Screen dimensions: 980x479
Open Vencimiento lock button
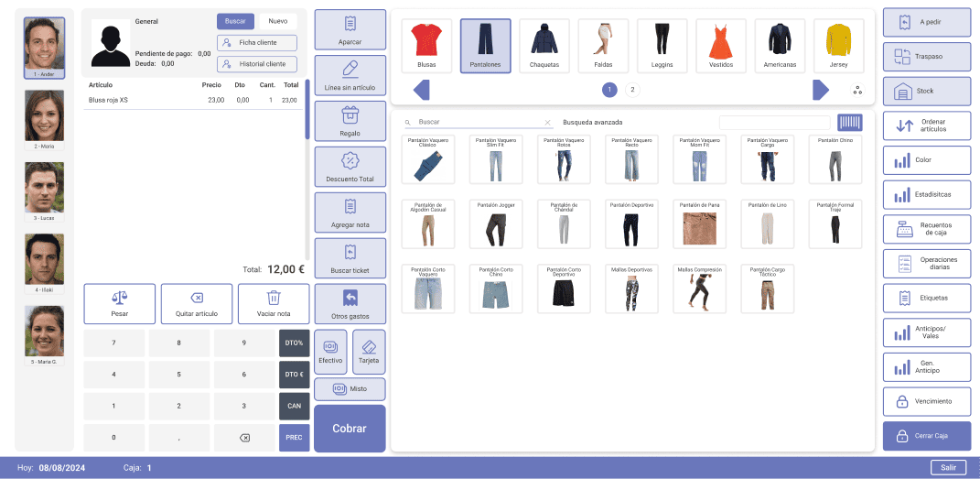pyautogui.click(x=927, y=401)
